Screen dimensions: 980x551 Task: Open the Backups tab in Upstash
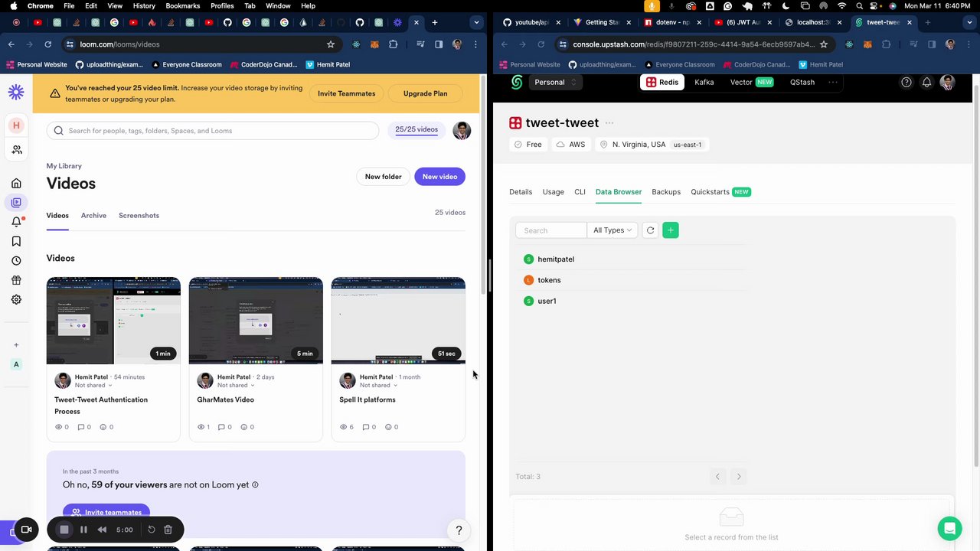tap(666, 192)
